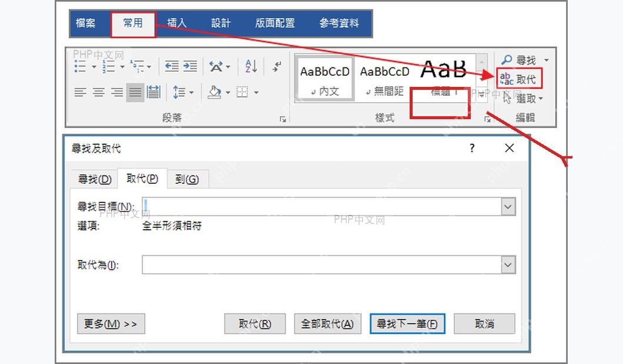Open the line spacing dropdown arrow
The height and width of the screenshot is (364, 623).
point(192,93)
